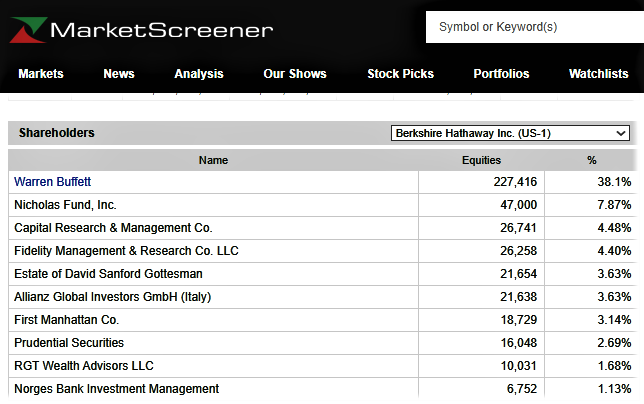Click the equities value 6,752

(x=522, y=389)
